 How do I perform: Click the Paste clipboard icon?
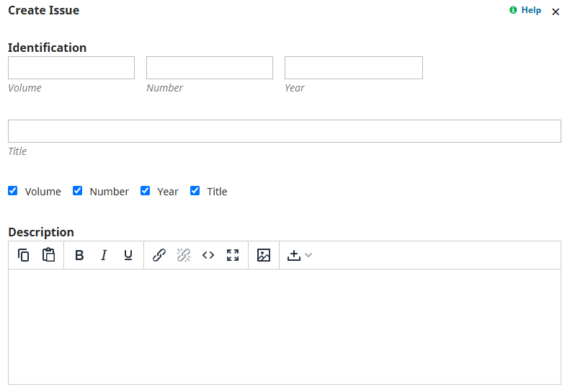point(48,255)
